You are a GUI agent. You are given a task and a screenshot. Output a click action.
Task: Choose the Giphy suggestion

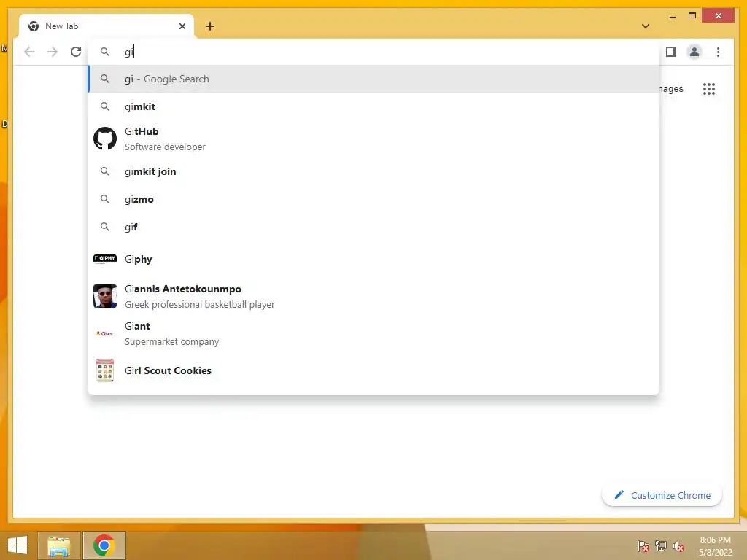click(x=374, y=259)
